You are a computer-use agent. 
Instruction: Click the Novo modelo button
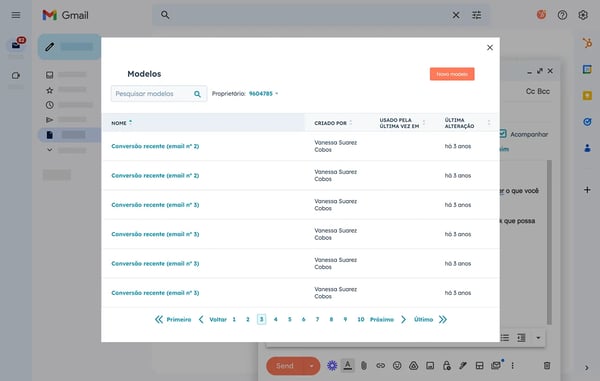452,74
